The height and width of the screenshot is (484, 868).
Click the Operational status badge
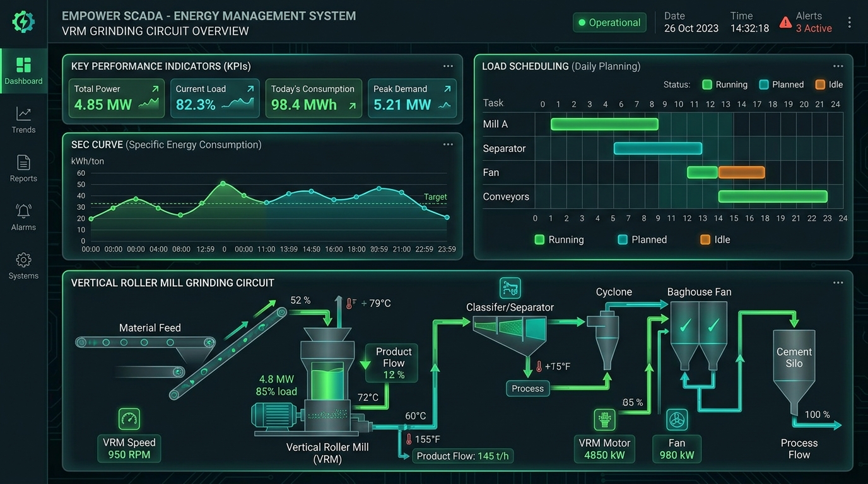[609, 23]
